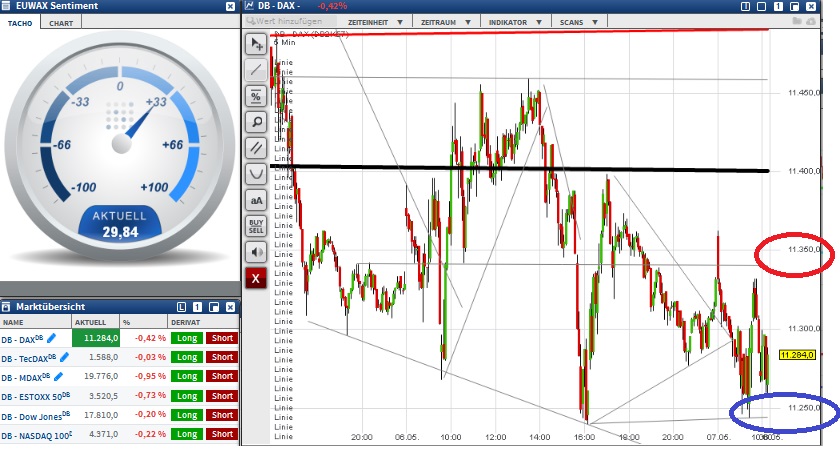Click the '1' icon in chart title bar
840x453 pixels.
coord(778,6)
